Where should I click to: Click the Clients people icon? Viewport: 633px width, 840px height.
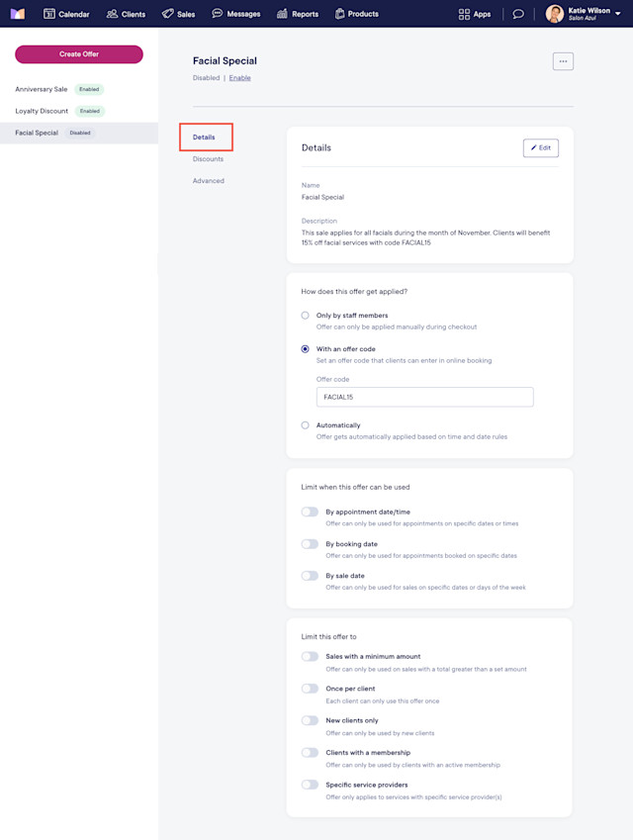tap(112, 14)
